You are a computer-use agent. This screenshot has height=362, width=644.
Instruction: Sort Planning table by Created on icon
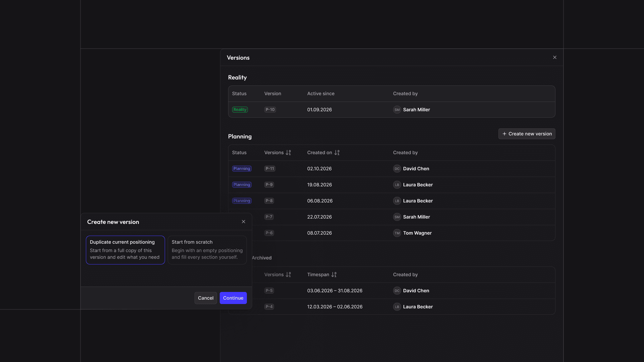pos(337,153)
